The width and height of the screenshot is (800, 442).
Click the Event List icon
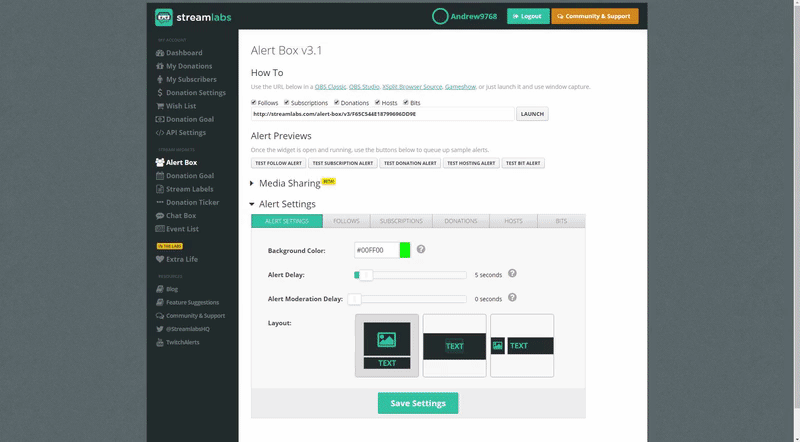(160, 229)
